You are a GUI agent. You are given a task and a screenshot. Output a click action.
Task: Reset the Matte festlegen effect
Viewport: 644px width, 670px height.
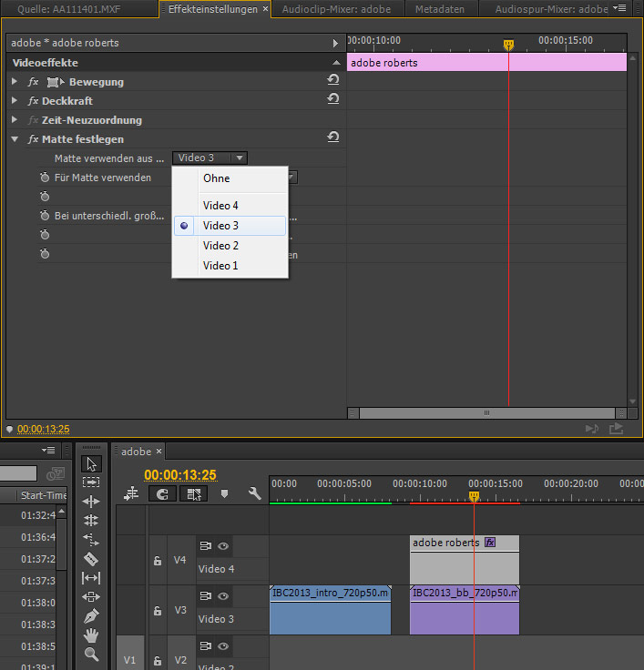pos(333,138)
